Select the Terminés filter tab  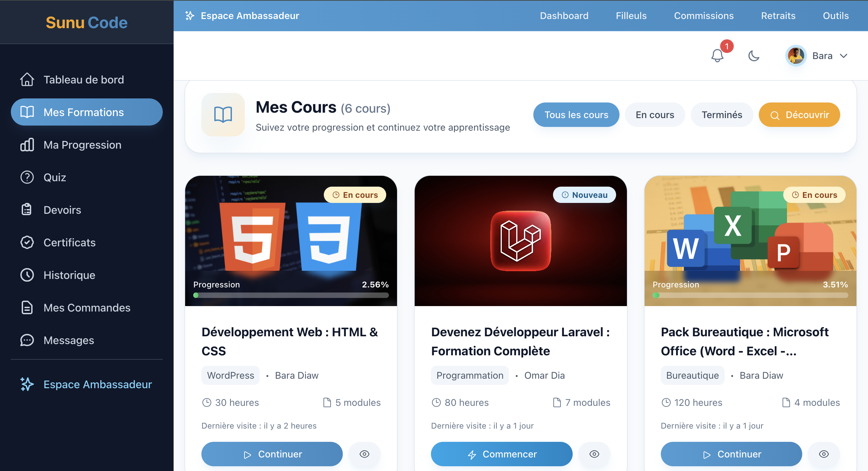722,115
